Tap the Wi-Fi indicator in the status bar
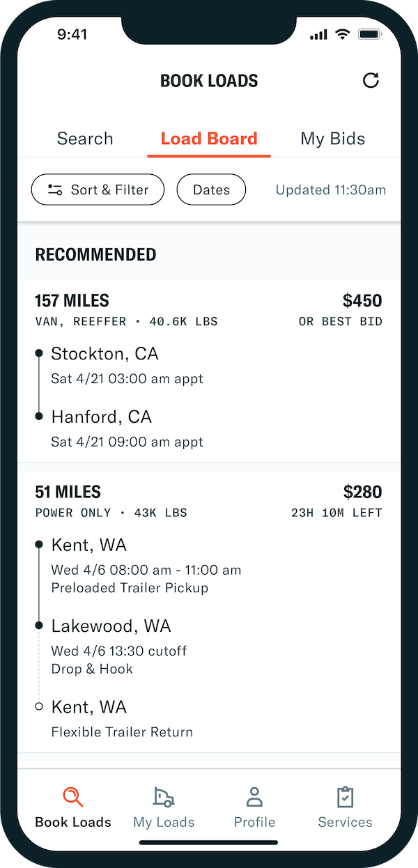The image size is (418, 868). point(341,33)
